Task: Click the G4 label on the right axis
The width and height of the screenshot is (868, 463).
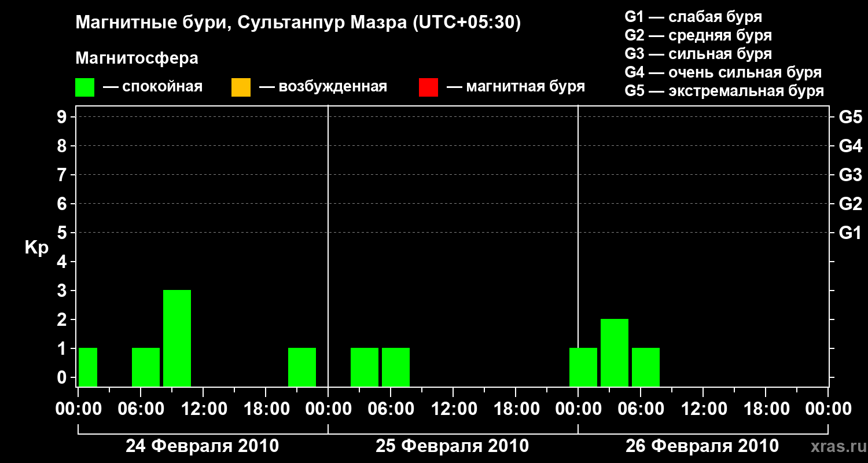Action: (x=851, y=146)
